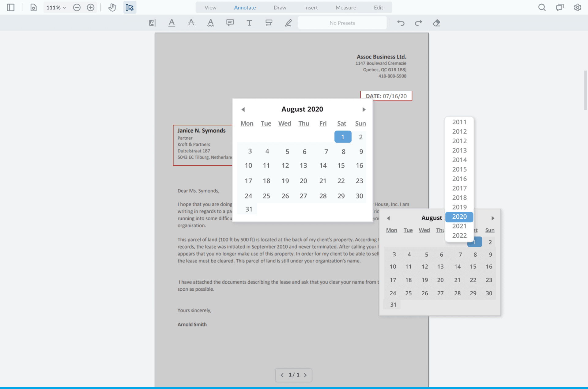The width and height of the screenshot is (588, 389).
Task: Open the page view mode options
Action: click(33, 7)
